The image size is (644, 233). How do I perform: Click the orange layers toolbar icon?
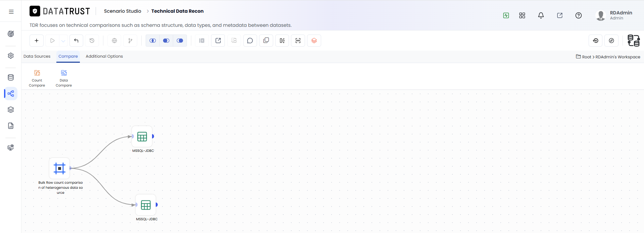click(314, 41)
